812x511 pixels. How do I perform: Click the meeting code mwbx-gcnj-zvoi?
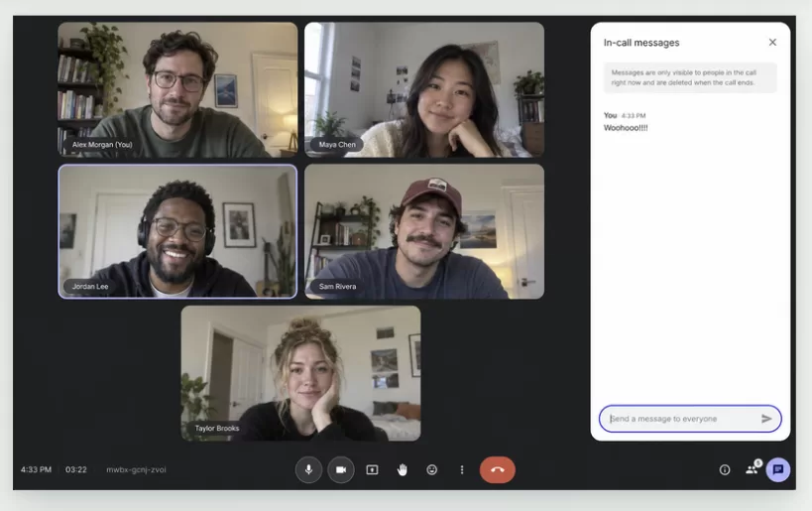coord(136,469)
